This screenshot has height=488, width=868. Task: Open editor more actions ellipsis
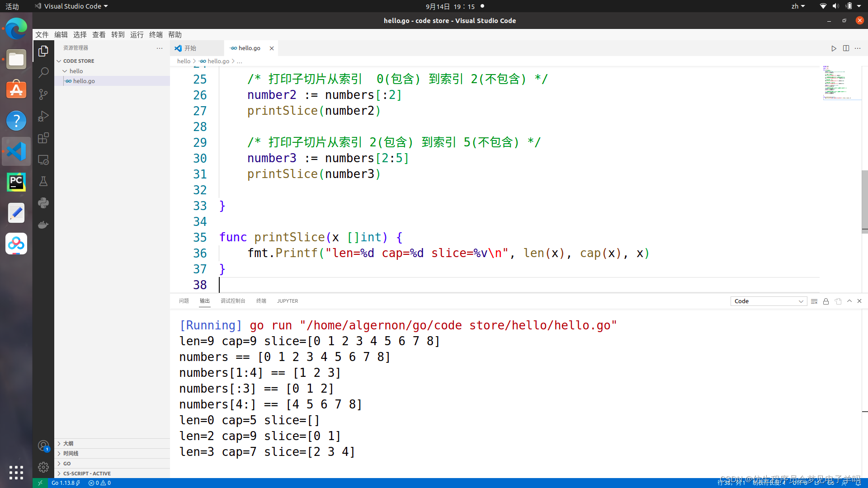[858, 48]
